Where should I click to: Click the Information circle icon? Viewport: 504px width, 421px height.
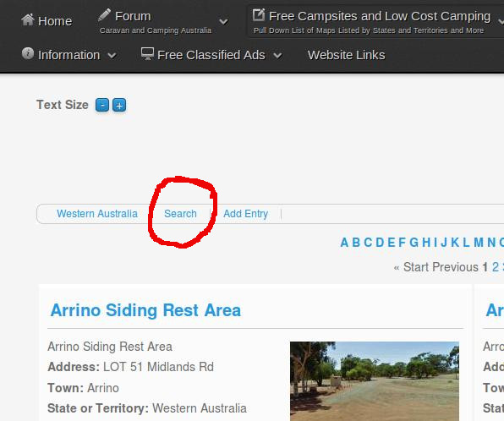click(28, 53)
